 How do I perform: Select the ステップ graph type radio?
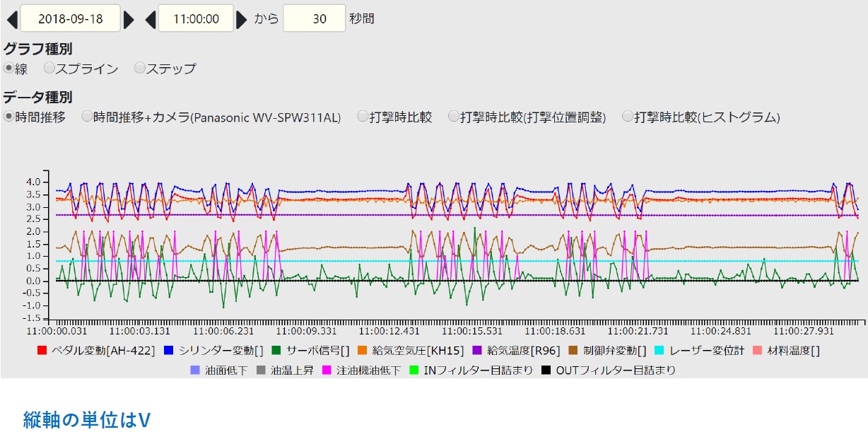(140, 69)
